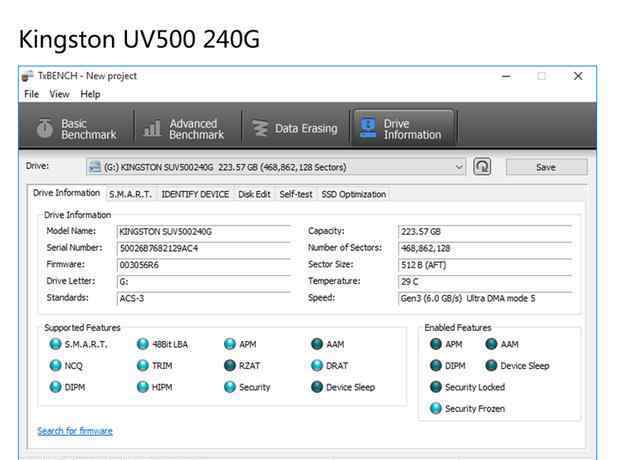Screen dimensions: 640x460
Task: Click the enabled AAM indicator
Action: [x=491, y=344]
